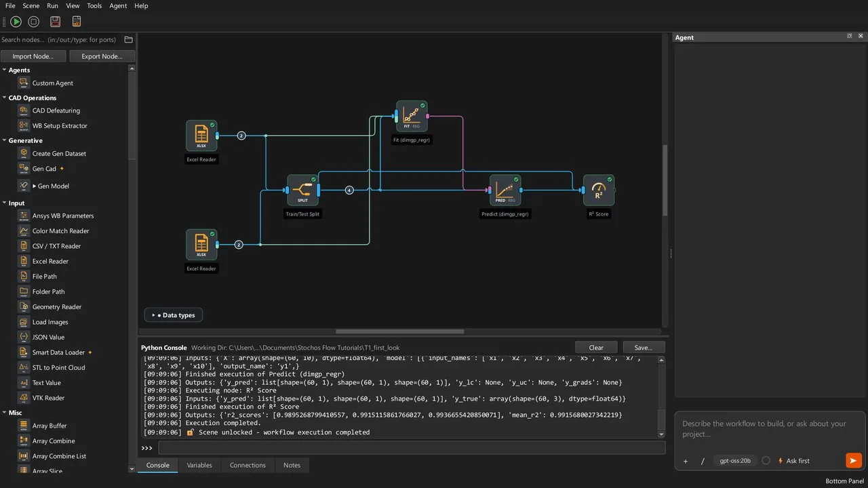Screen dimensions: 868x488
Task: Select the Smart Data Loader node icon
Action: (24, 352)
